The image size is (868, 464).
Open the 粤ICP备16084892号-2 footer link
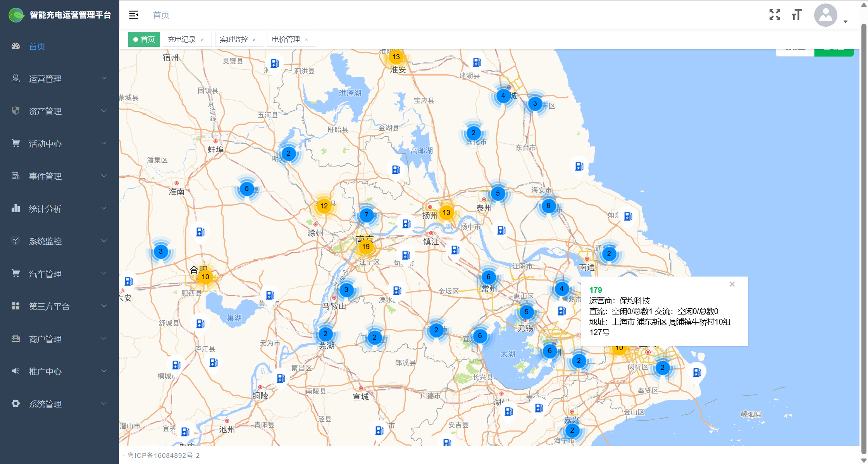coord(164,455)
